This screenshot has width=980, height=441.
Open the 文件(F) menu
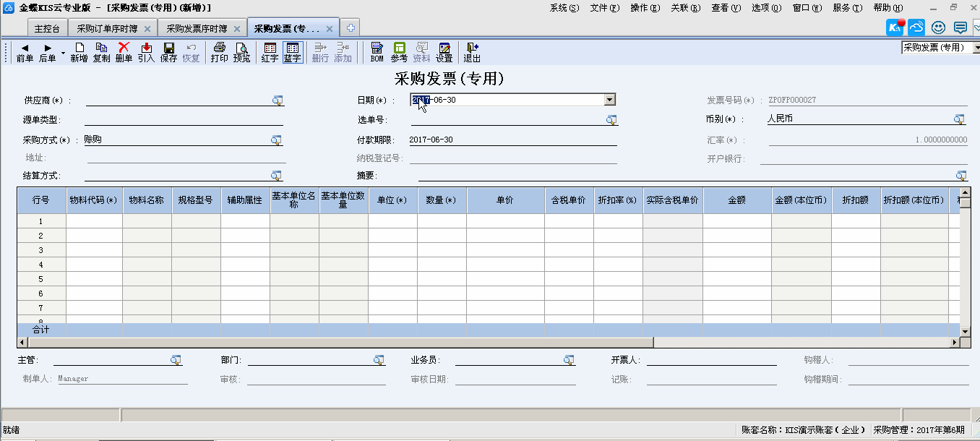click(604, 8)
